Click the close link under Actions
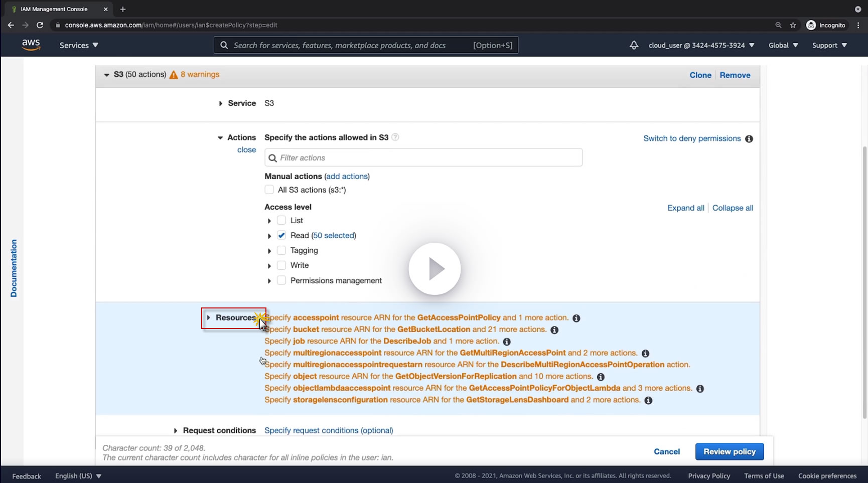This screenshot has width=868, height=483. pos(246,150)
